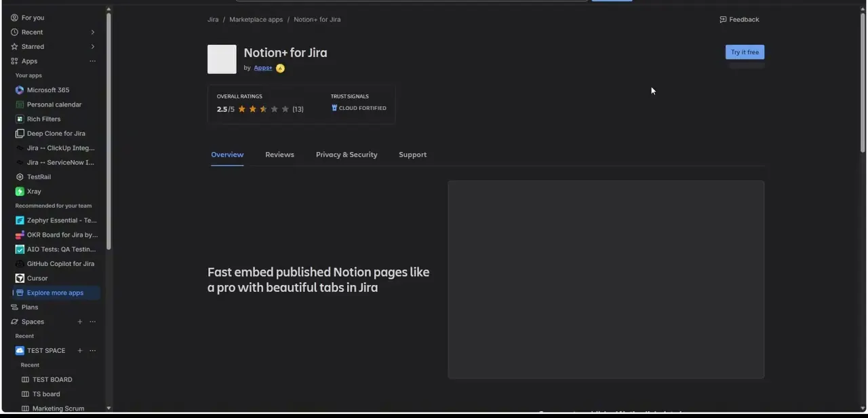Switch to the Reviews tab
Viewport: 868px width, 418px height.
click(279, 155)
